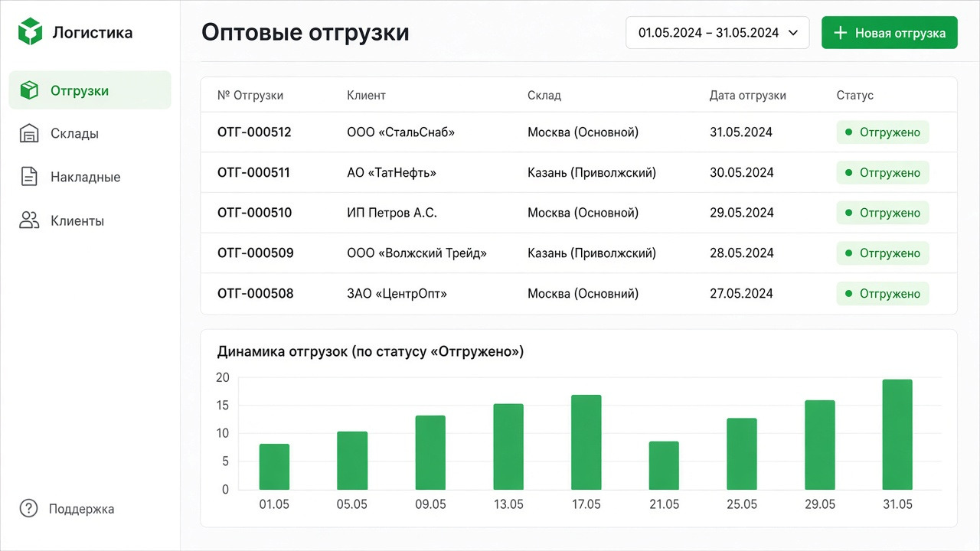Screen dimensions: 980x551
Task: Click warehouse cell in row ОТГ-000512
Action: (x=583, y=132)
